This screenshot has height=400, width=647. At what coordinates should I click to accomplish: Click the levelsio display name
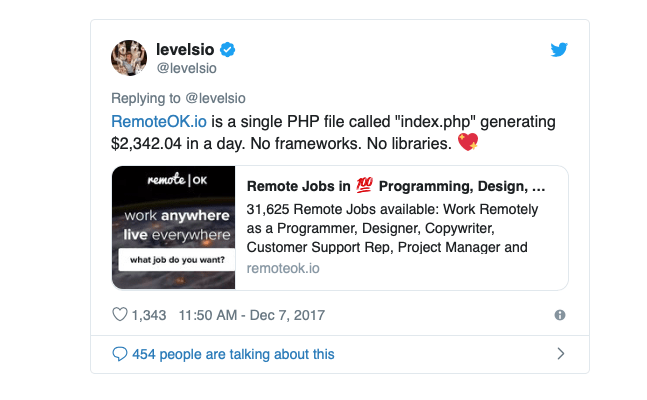[x=186, y=49]
